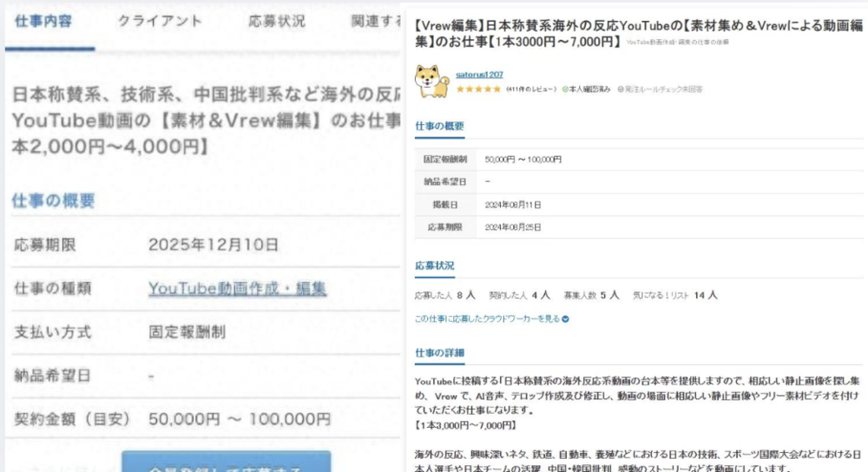Click the 【Vrew編集】 job title on right

[639, 33]
